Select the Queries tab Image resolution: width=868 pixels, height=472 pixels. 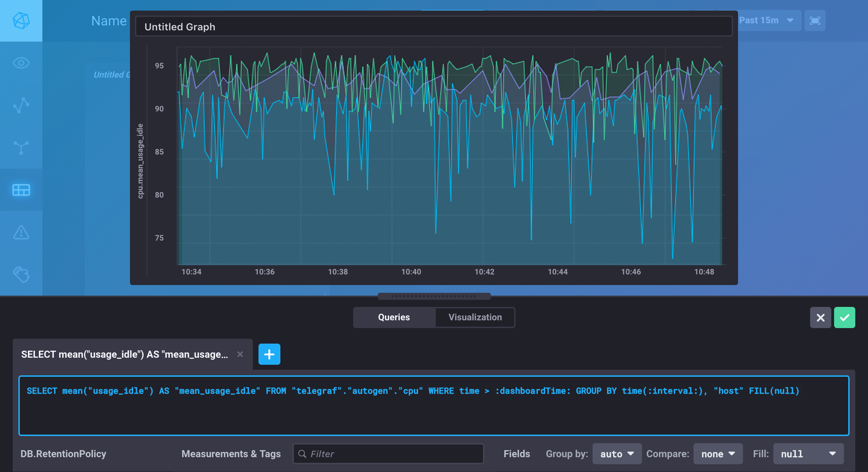click(394, 317)
